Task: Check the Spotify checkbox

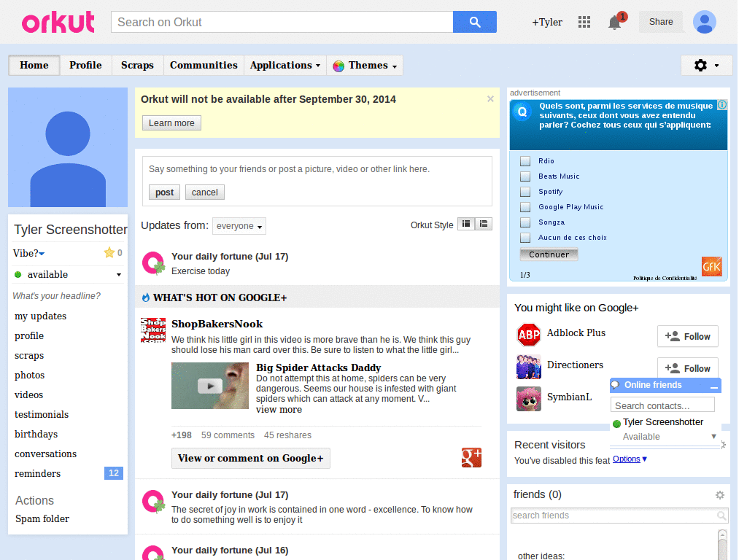Action: [x=525, y=192]
